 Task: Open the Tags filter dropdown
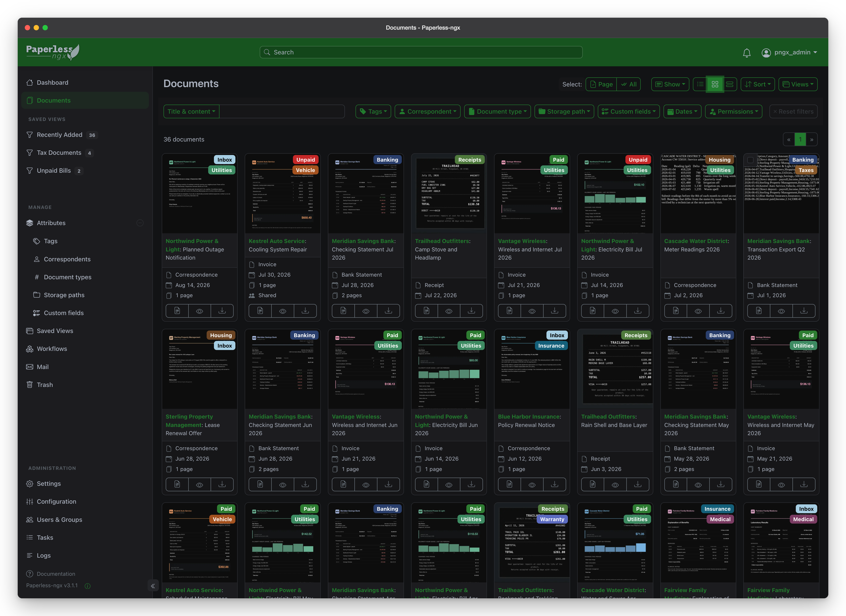[x=373, y=111]
